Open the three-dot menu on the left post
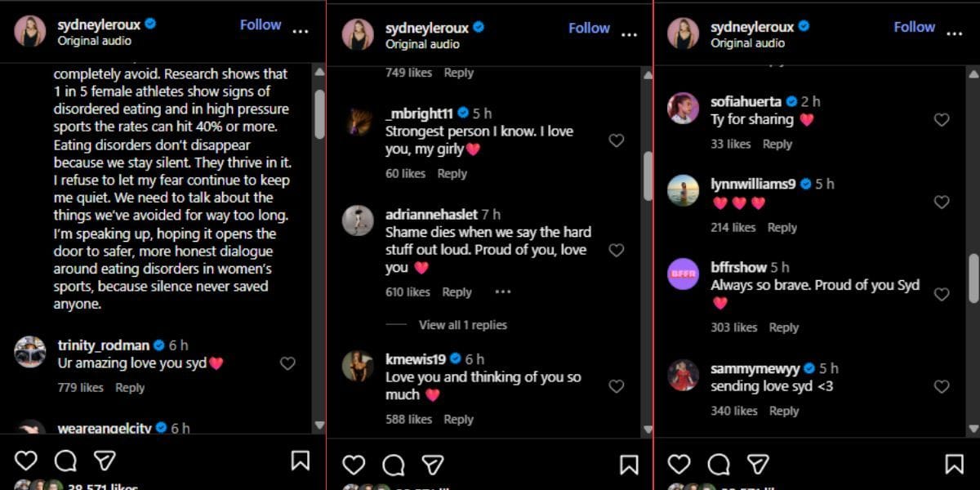980x490 pixels. (x=301, y=29)
